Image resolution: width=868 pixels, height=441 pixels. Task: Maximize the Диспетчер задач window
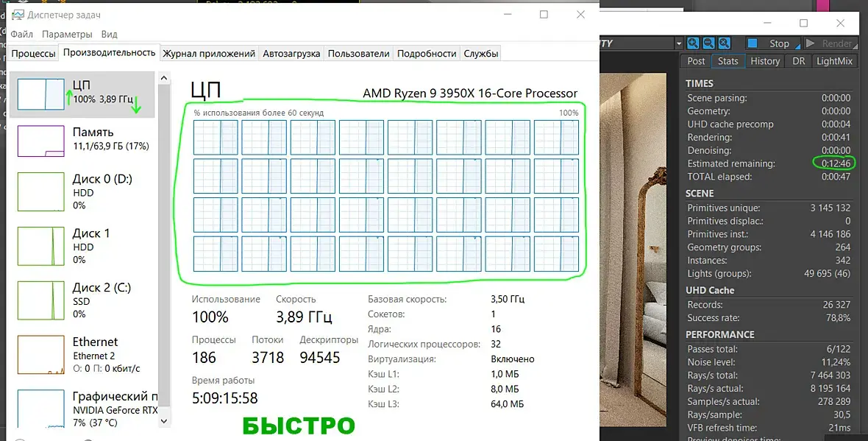tap(544, 15)
